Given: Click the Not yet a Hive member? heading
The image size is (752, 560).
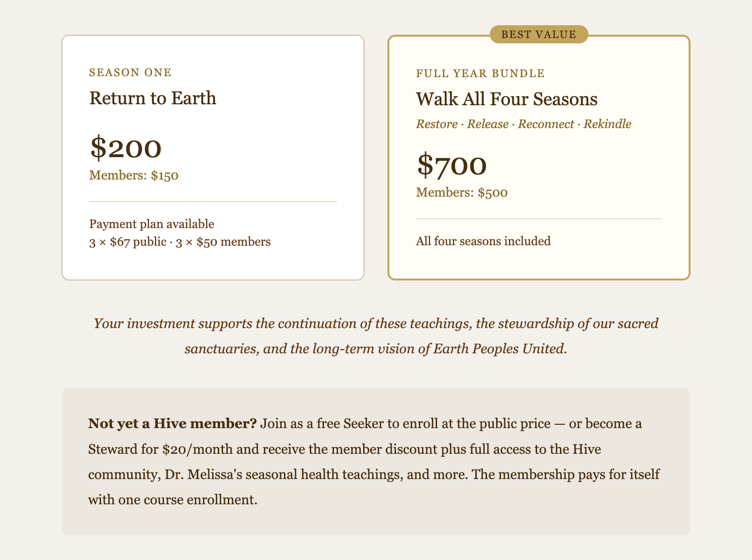Looking at the screenshot, I should point(173,423).
